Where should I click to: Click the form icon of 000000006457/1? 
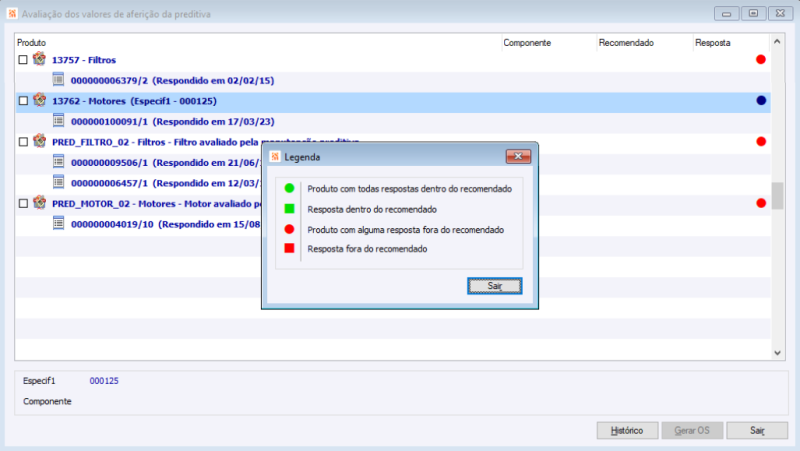[x=59, y=182]
